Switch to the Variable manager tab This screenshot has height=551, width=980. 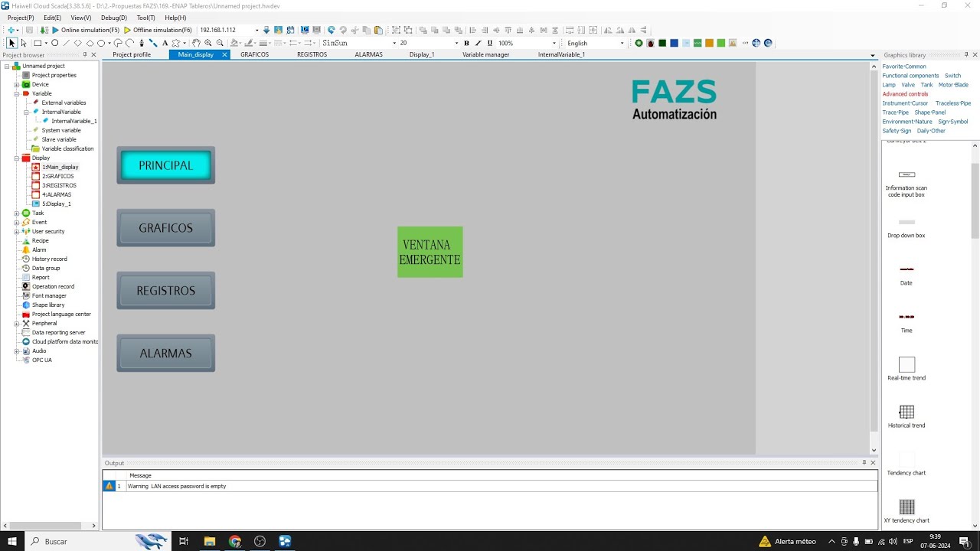(x=485, y=54)
